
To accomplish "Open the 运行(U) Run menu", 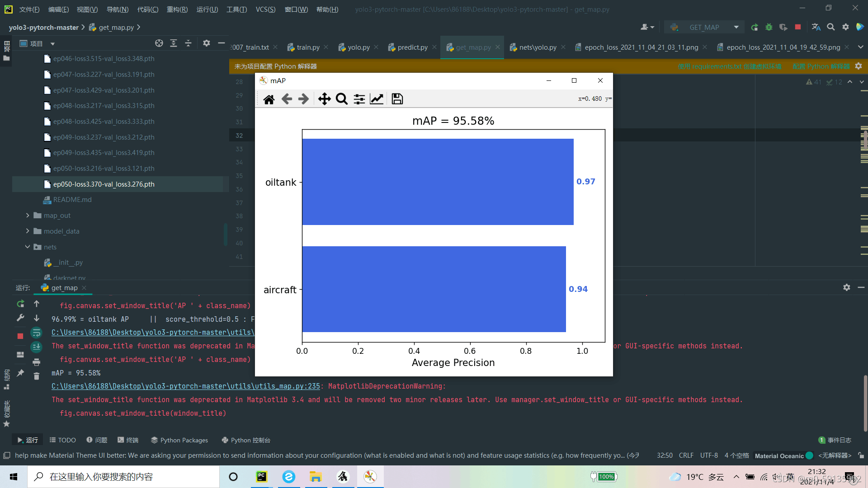I will pos(207,9).
